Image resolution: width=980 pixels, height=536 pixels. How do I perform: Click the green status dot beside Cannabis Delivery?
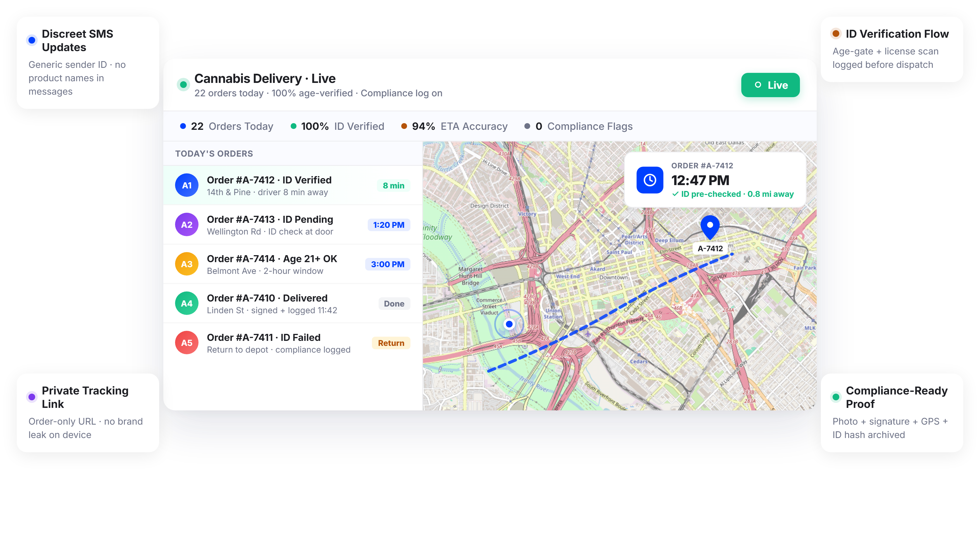[x=183, y=85]
